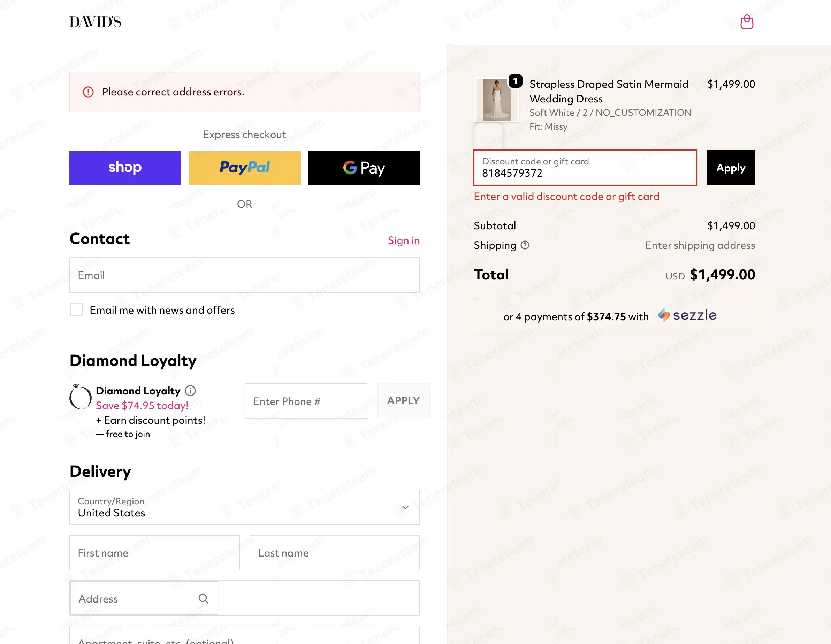
Task: Click the address error alert icon
Action: [x=88, y=92]
